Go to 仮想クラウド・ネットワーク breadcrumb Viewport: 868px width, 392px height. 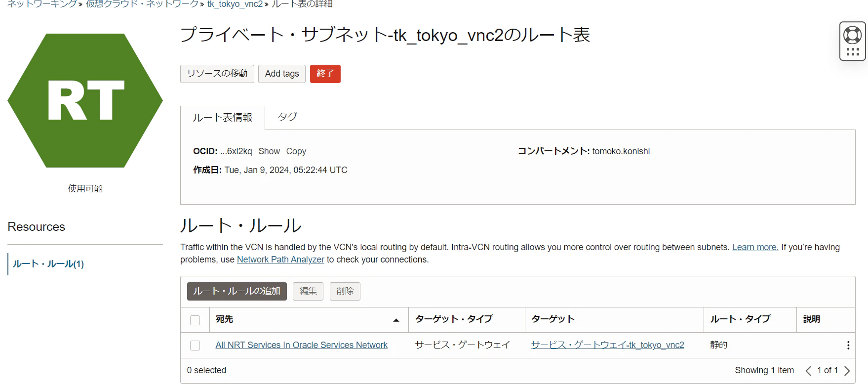[142, 4]
